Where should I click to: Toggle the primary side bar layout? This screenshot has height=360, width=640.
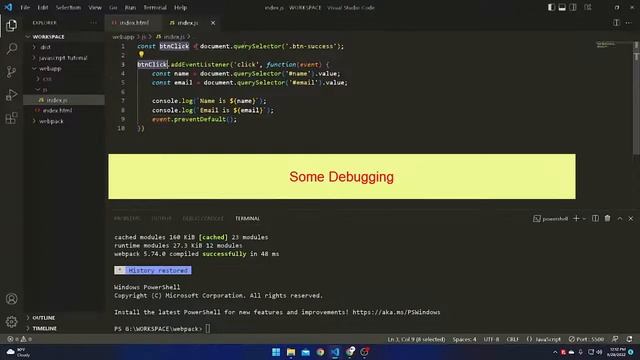pyautogui.click(x=551, y=7)
